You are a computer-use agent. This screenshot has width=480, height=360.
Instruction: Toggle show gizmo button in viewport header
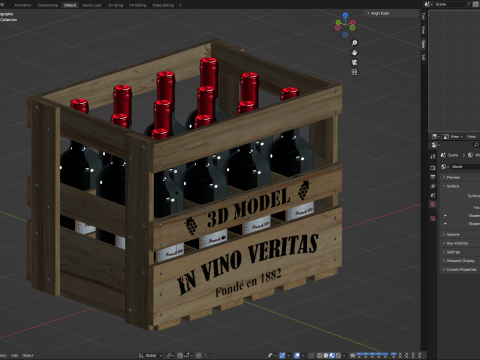[282, 355]
